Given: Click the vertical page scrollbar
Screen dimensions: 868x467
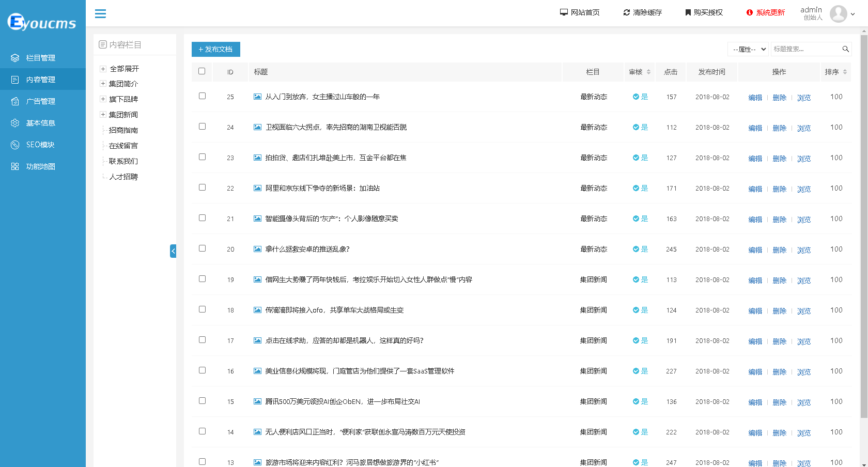Looking at the screenshot, I should pyautogui.click(x=864, y=226).
